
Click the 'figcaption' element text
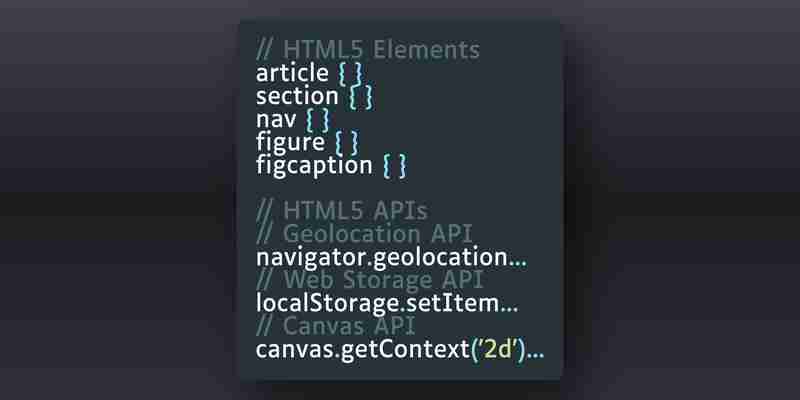click(314, 166)
